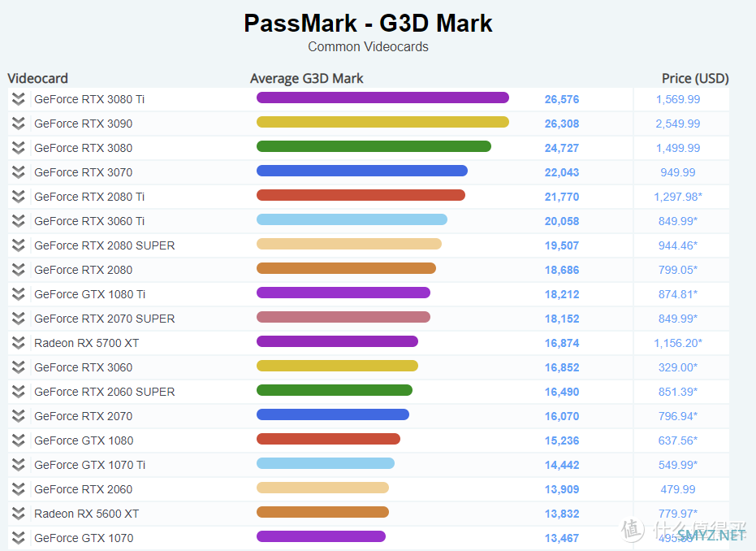Click the price 1,569.99
This screenshot has height=551, width=756.
click(x=678, y=99)
